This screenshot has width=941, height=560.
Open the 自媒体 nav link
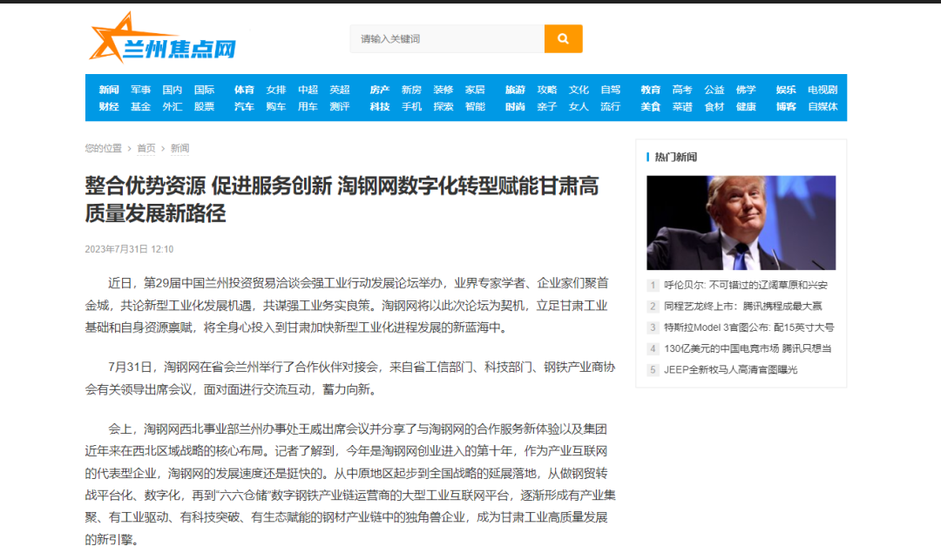point(823,107)
